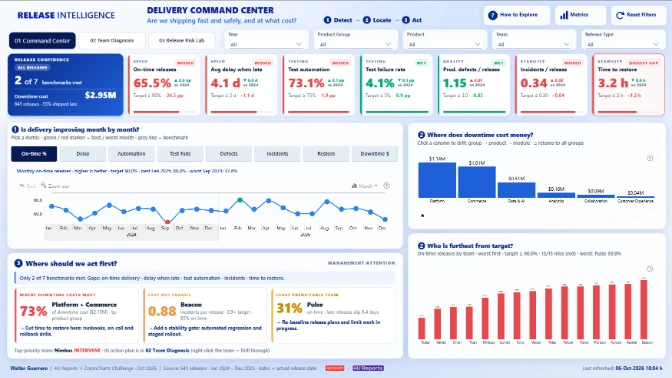672x378 pixels.
Task: Click the Test automation KPI card
Action: tap(319, 85)
